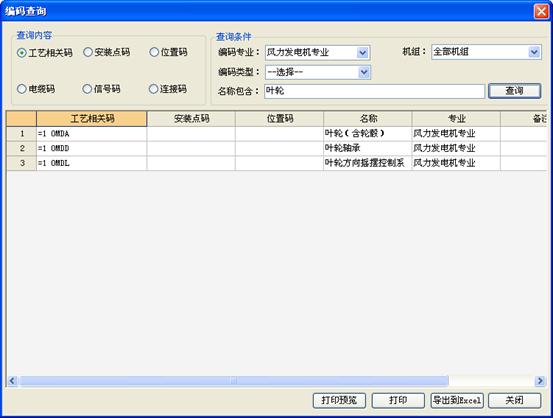The width and height of the screenshot is (553, 418).
Task: Click cell =1 0MDA
Action: (x=92, y=134)
